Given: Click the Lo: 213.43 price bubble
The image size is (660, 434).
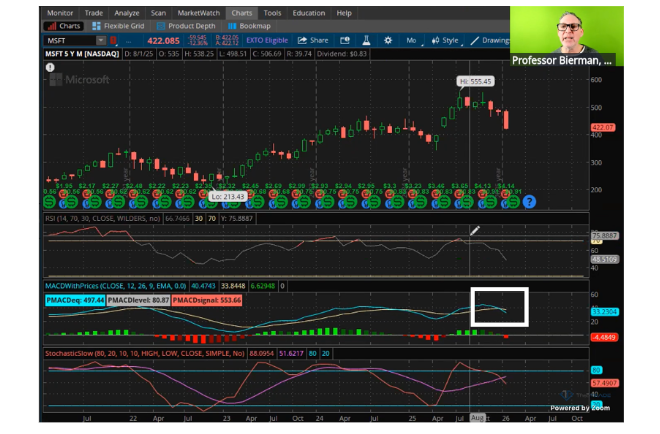Looking at the screenshot, I should [228, 197].
